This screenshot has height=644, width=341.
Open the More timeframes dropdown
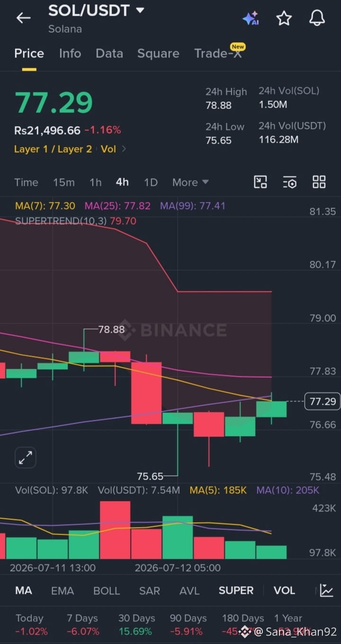(x=190, y=182)
